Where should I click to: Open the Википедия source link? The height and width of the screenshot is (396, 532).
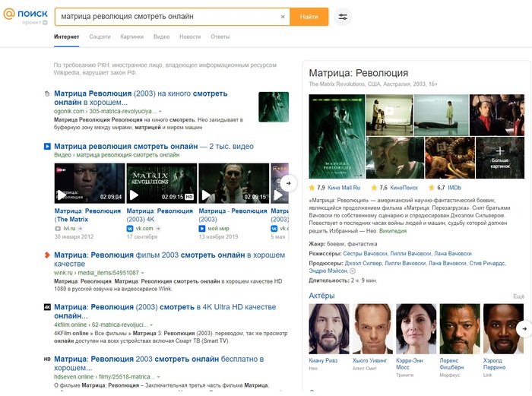pos(393,231)
